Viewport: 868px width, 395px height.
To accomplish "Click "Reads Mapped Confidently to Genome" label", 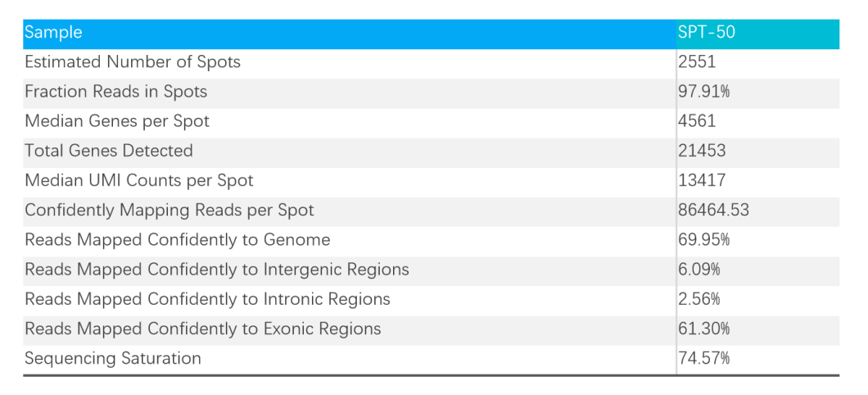I will point(178,240).
